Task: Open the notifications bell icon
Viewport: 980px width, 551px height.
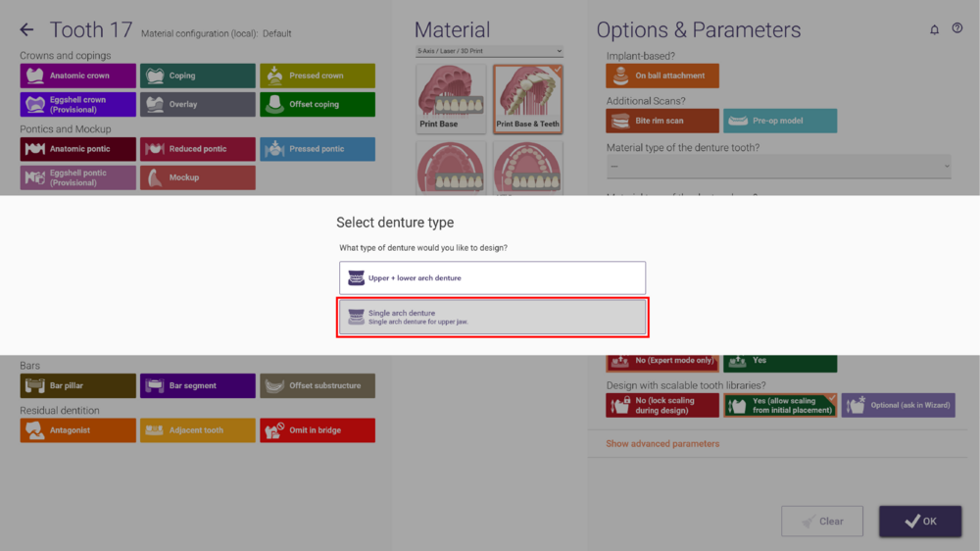Action: point(934,29)
